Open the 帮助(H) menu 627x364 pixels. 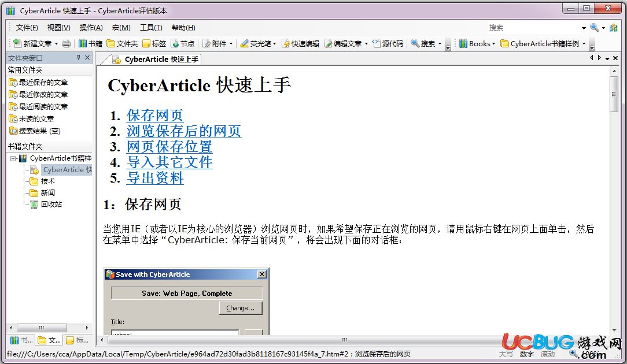point(183,28)
